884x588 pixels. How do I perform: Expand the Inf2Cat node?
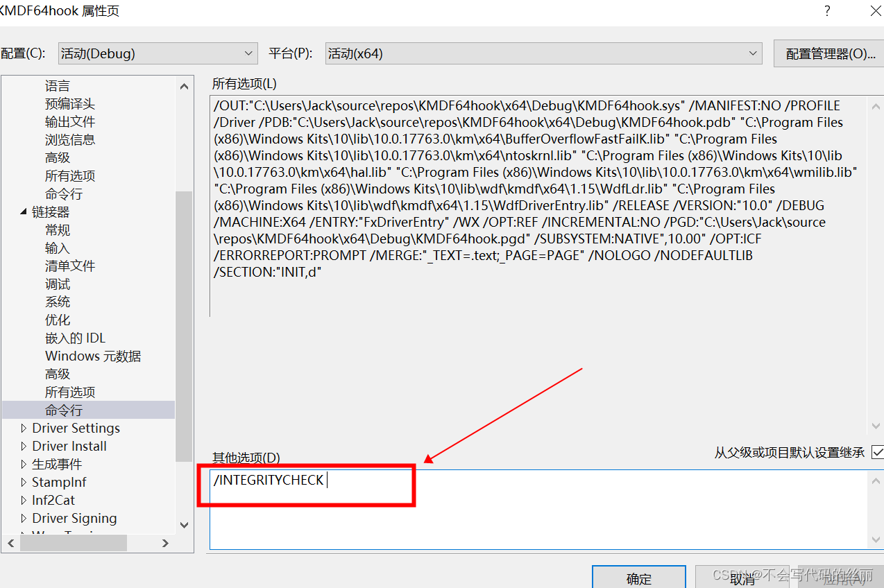tap(24, 501)
